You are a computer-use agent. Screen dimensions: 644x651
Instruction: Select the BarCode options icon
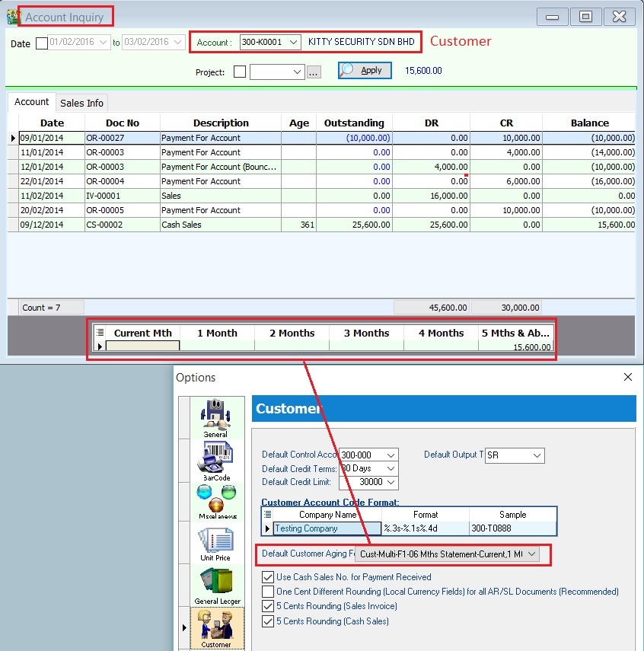(x=215, y=460)
